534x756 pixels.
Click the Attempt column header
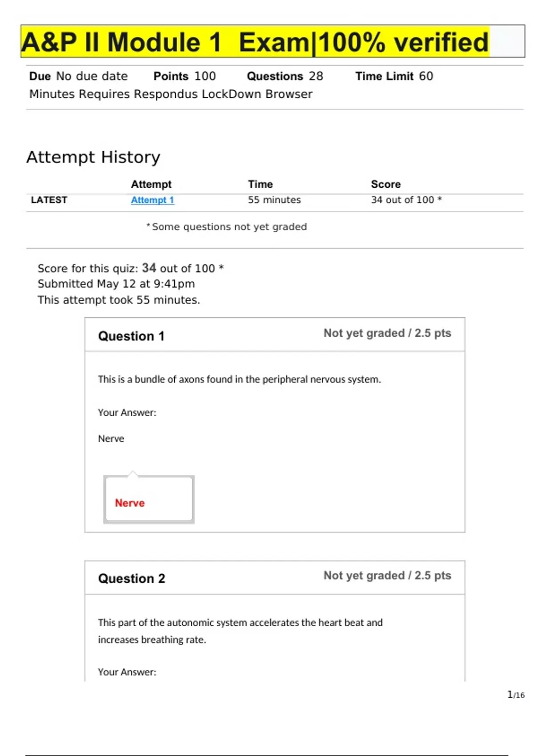(x=151, y=184)
